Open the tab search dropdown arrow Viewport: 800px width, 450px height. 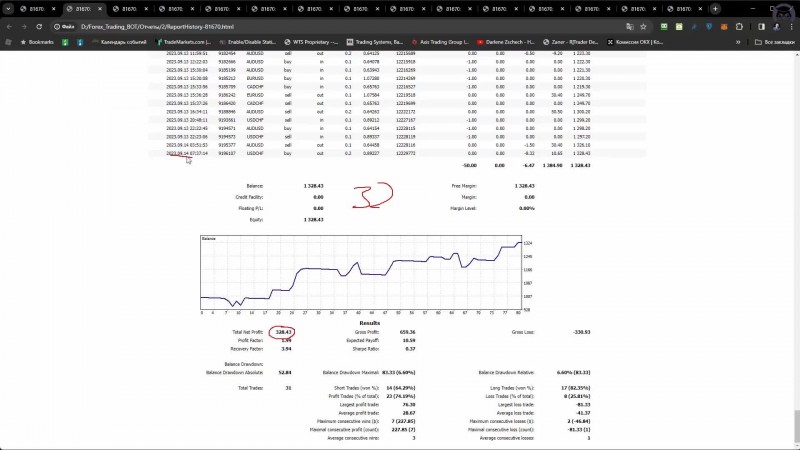pos(8,9)
